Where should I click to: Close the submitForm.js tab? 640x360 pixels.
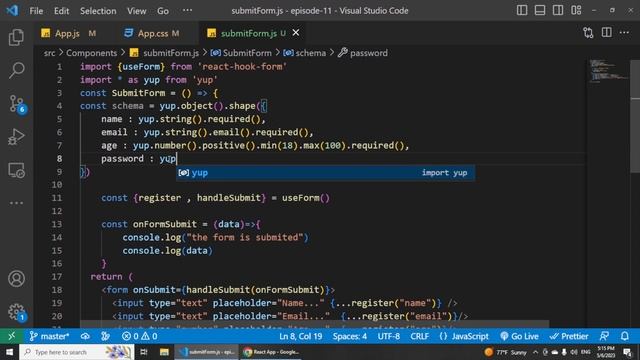coord(296,33)
